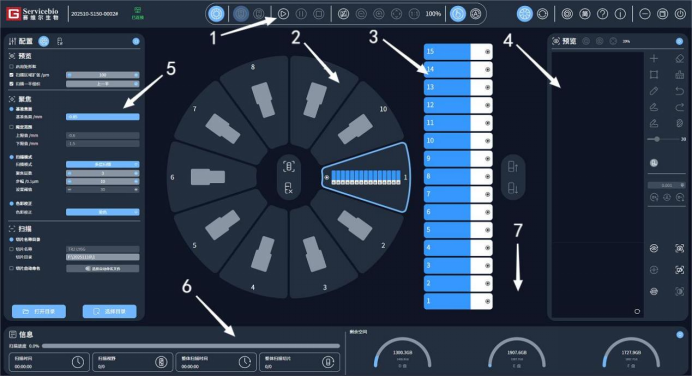693x377 pixels.
Task: Collapse the 预览 panel using its blue dot
Action: 679,41
